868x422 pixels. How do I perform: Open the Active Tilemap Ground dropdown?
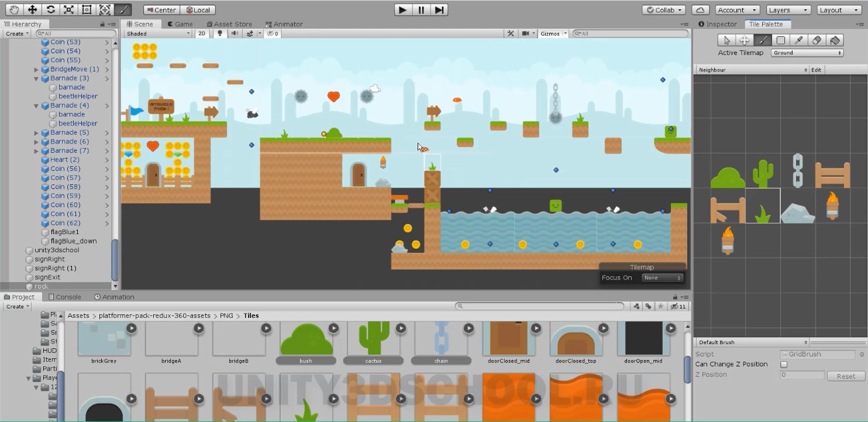[807, 53]
